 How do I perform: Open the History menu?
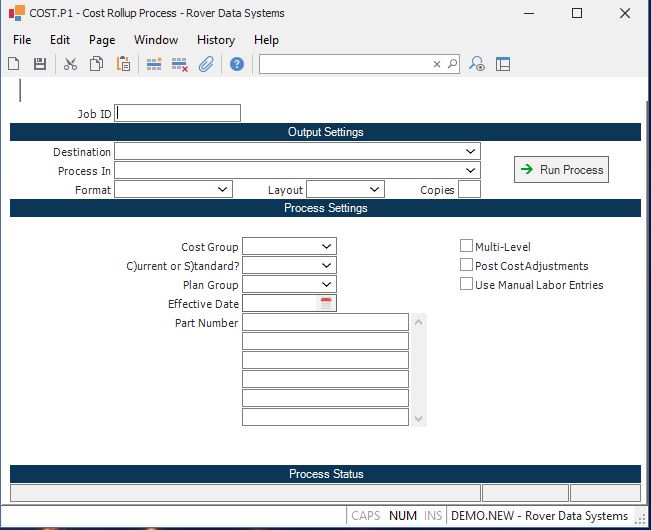pyautogui.click(x=215, y=40)
